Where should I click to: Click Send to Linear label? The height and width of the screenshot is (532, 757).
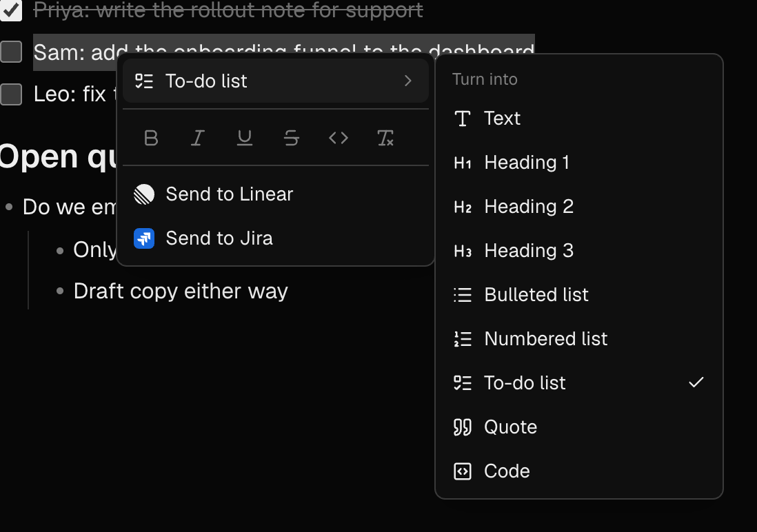(x=230, y=194)
